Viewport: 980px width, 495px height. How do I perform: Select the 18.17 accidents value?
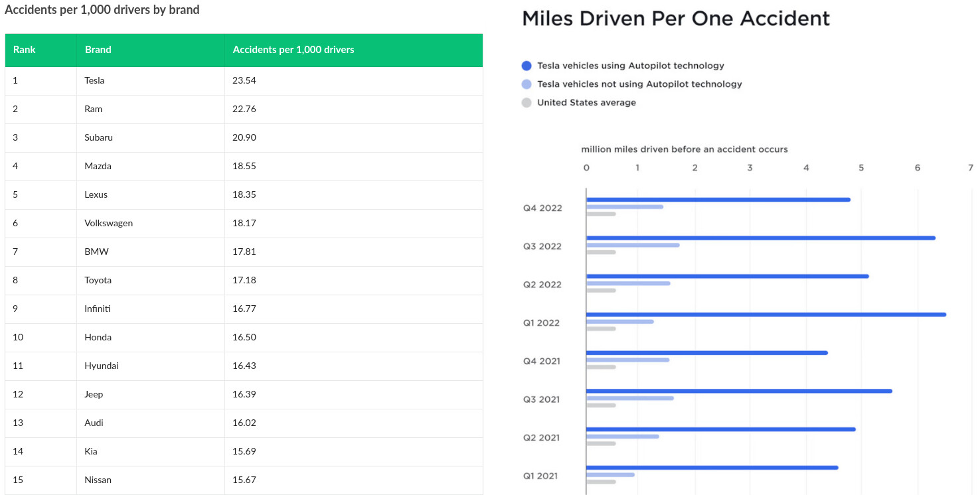coord(244,223)
